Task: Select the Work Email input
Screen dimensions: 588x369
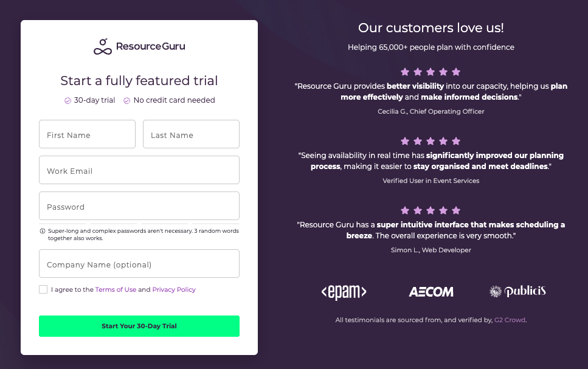Action: pyautogui.click(x=139, y=170)
